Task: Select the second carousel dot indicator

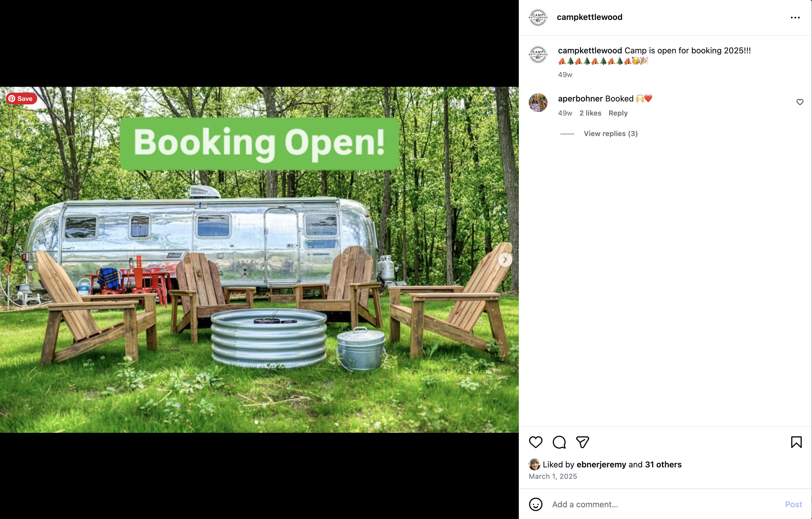Action: [x=262, y=422]
